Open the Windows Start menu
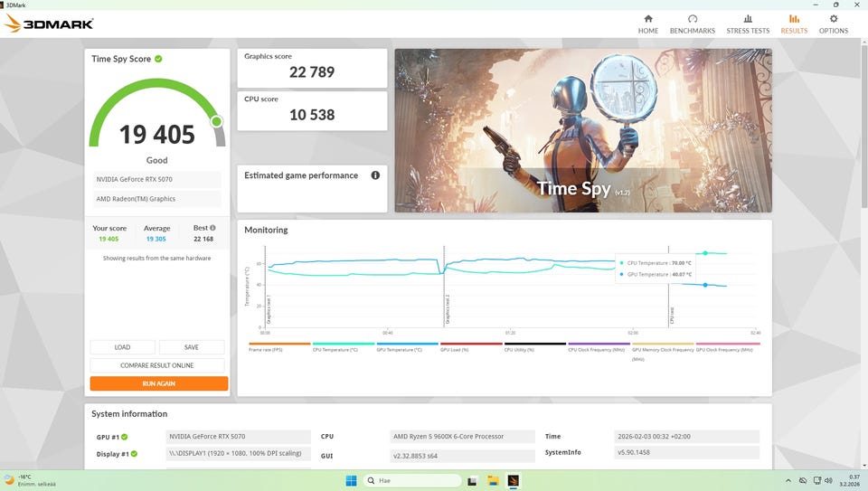The image size is (868, 491). click(351, 480)
